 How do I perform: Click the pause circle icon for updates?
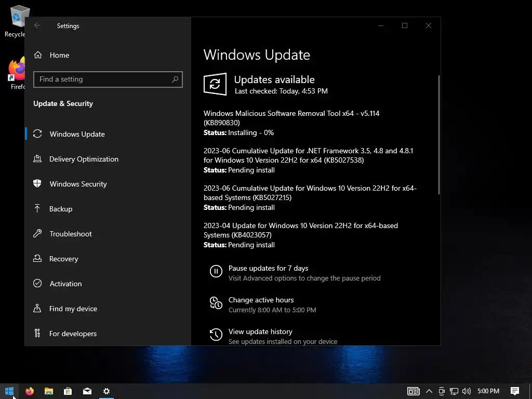click(x=216, y=271)
